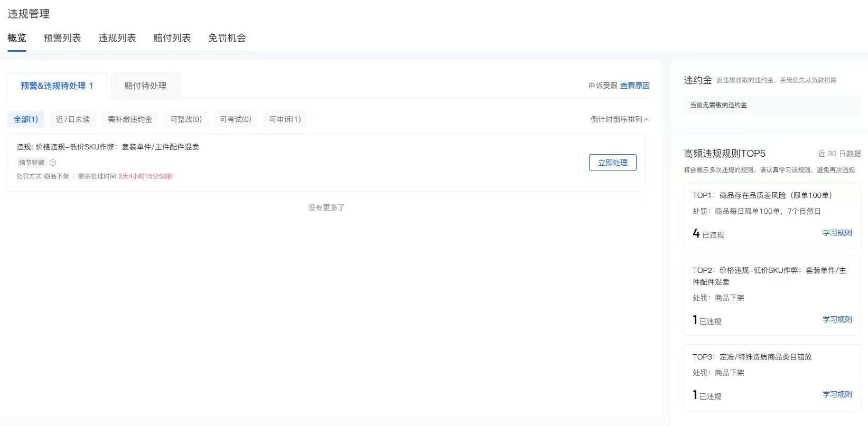
Task: Open the 免罚机会 tab
Action: (x=227, y=38)
